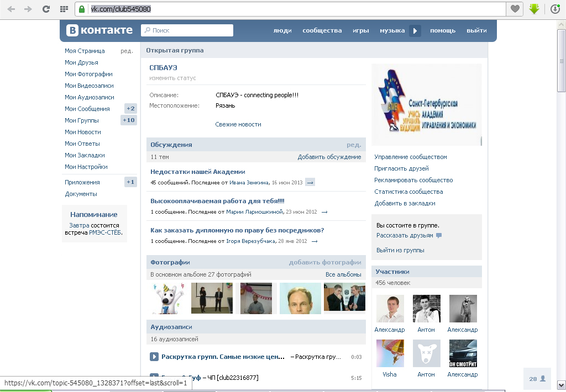Click the +2 messages counter badge
566x392 pixels.
130,109
